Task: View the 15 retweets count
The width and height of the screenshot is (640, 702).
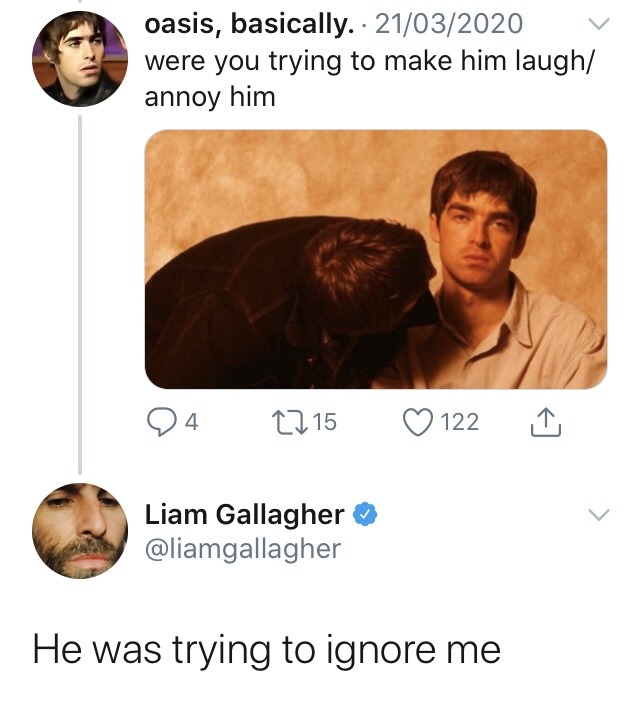Action: pyautogui.click(x=324, y=422)
